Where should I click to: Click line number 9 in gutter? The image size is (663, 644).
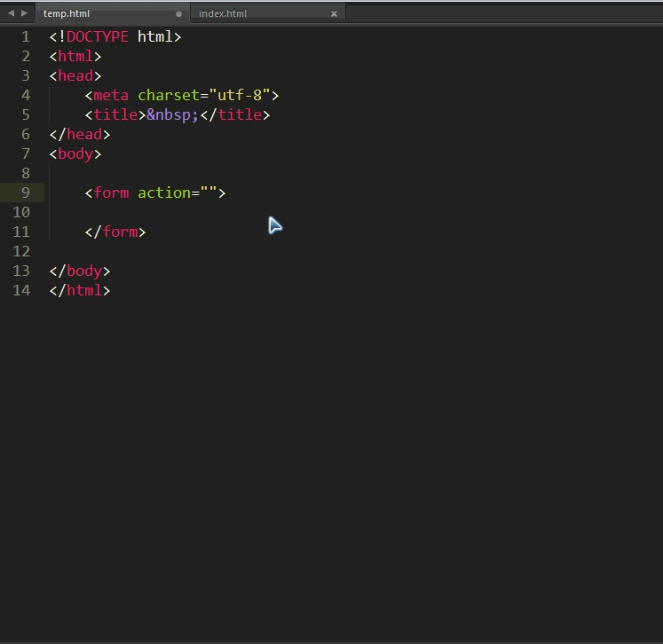[25, 192]
